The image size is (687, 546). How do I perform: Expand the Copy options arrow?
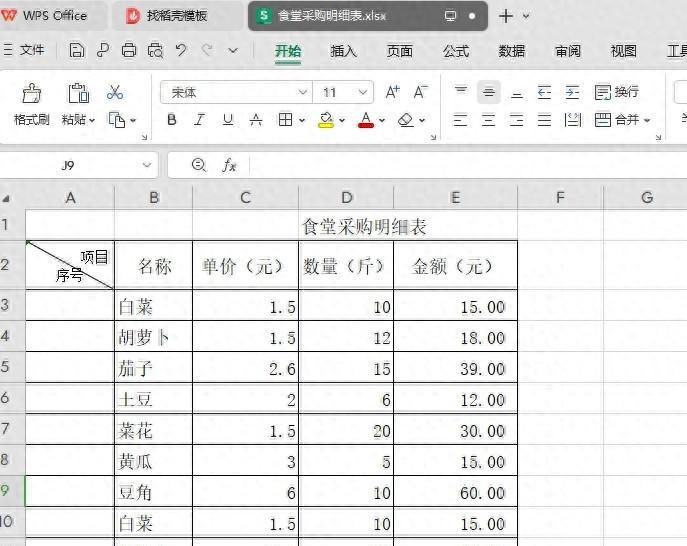[x=133, y=120]
